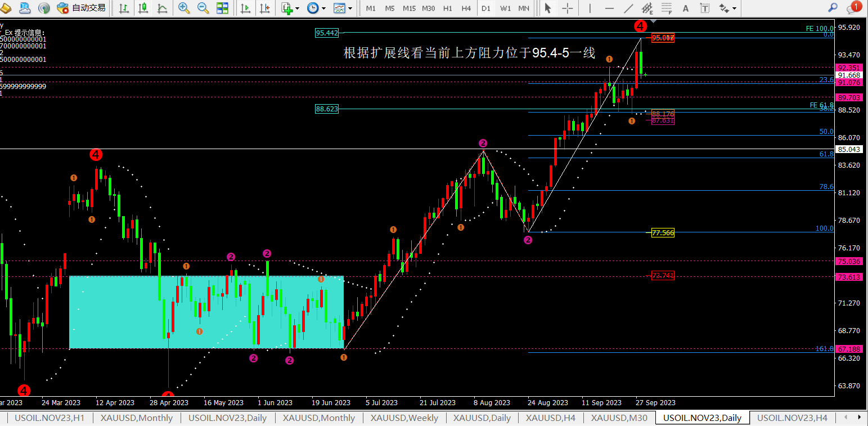Switch to first XAUUSD,Monthly tab
Viewport: 868px width, 426px height.
coord(137,418)
